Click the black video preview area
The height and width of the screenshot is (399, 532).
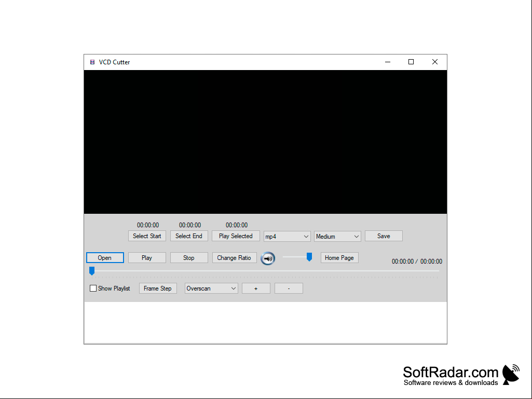[265, 142]
